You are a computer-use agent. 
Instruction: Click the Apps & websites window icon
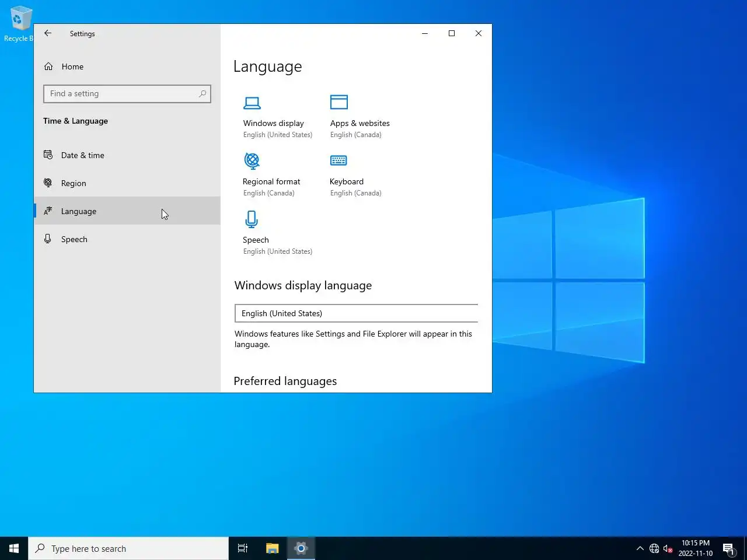pos(339,102)
